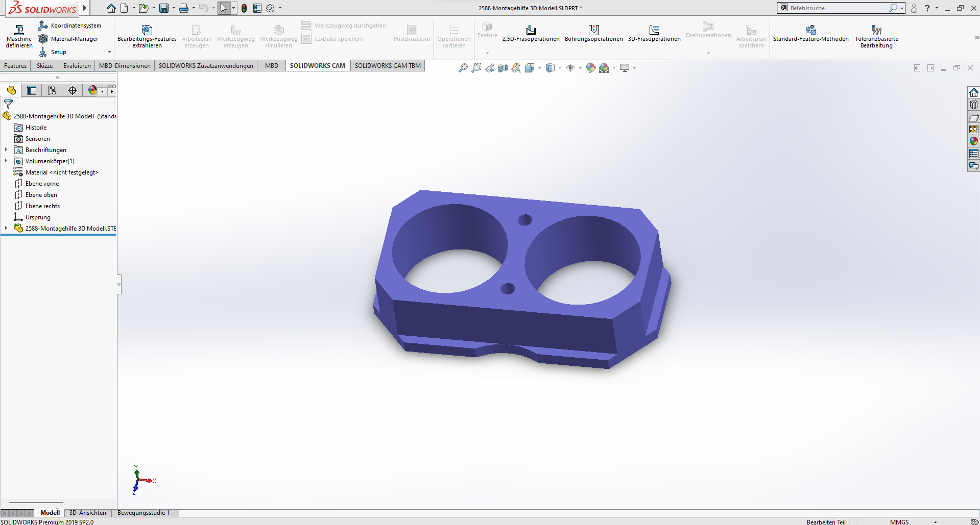Select Ebene vorne plane
Screen dimensions: 980x525
click(x=42, y=184)
